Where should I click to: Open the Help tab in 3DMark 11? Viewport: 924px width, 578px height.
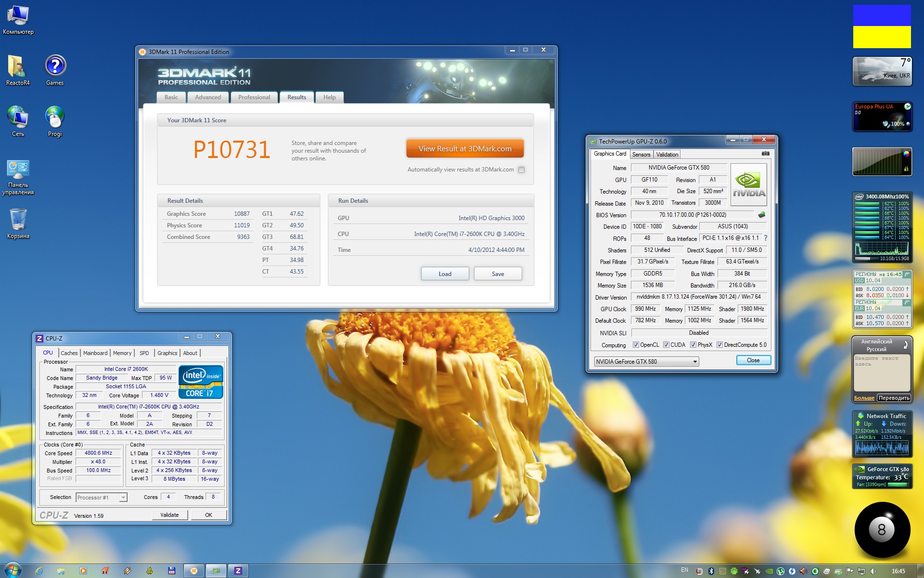(330, 97)
